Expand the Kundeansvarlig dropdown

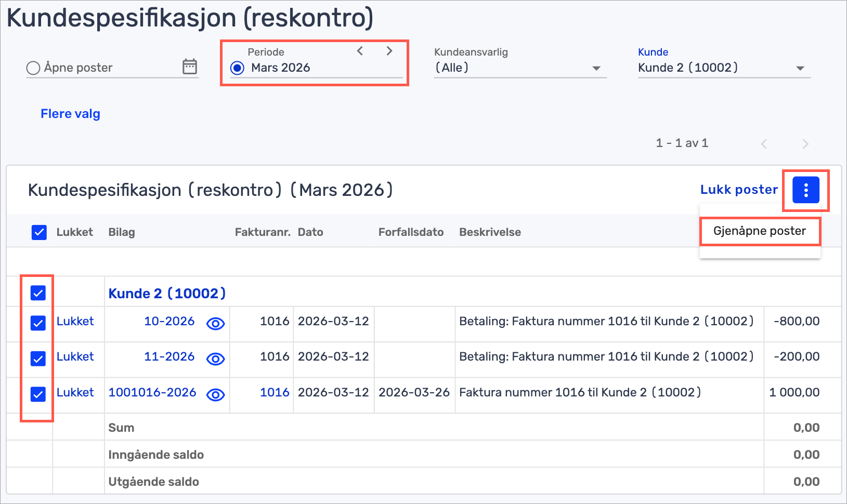pyautogui.click(x=596, y=69)
